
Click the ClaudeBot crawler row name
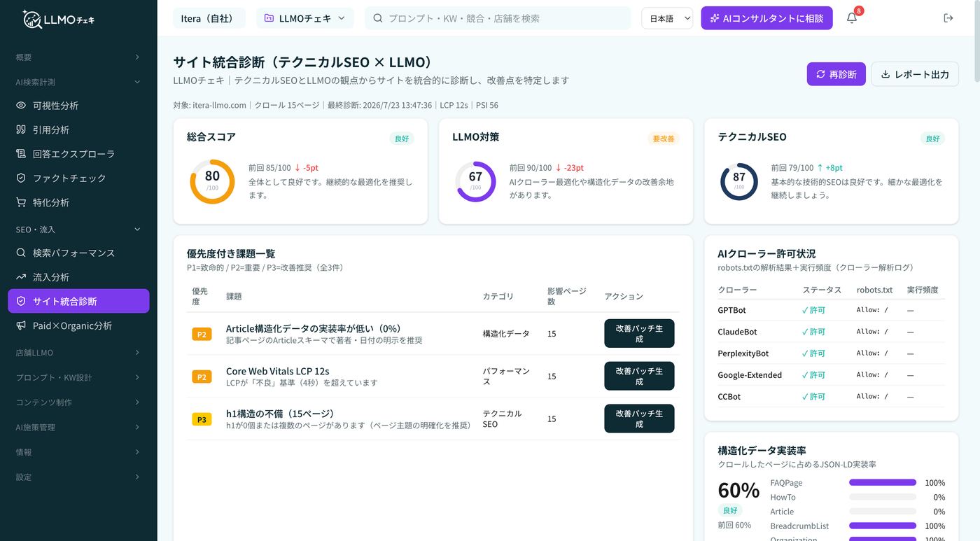click(x=737, y=332)
